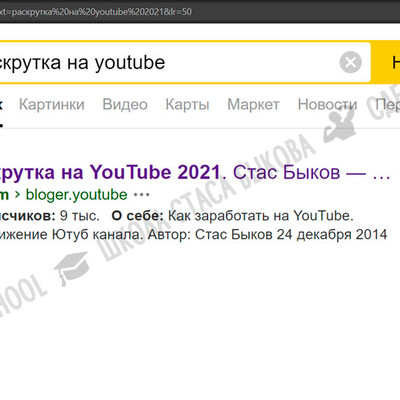Click the yellow search button right of query
Screen dimensions: 400x400
click(386, 62)
